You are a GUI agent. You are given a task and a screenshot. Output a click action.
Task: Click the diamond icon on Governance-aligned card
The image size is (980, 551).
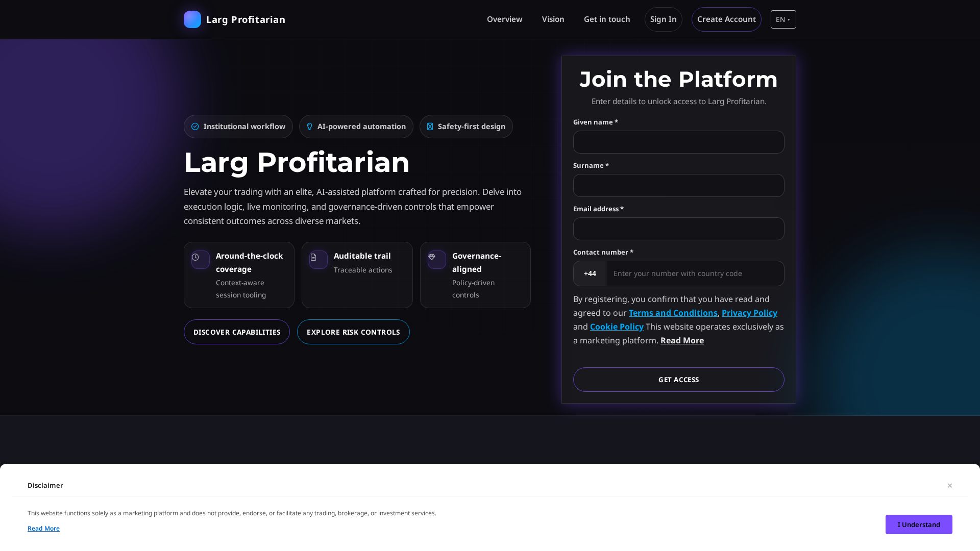(436, 259)
